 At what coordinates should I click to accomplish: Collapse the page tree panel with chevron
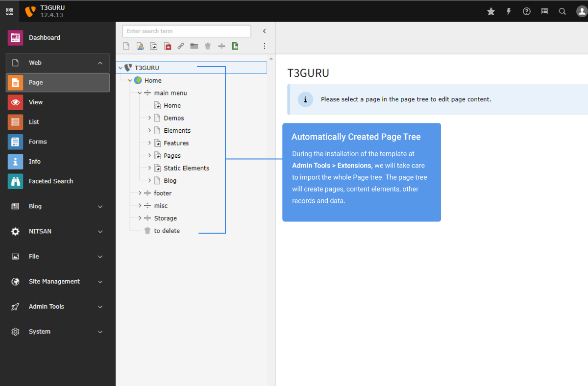coord(264,30)
